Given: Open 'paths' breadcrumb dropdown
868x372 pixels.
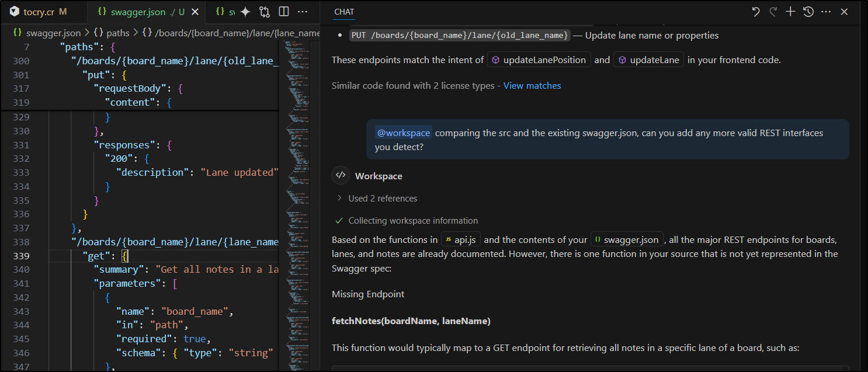Looking at the screenshot, I should [112, 33].
